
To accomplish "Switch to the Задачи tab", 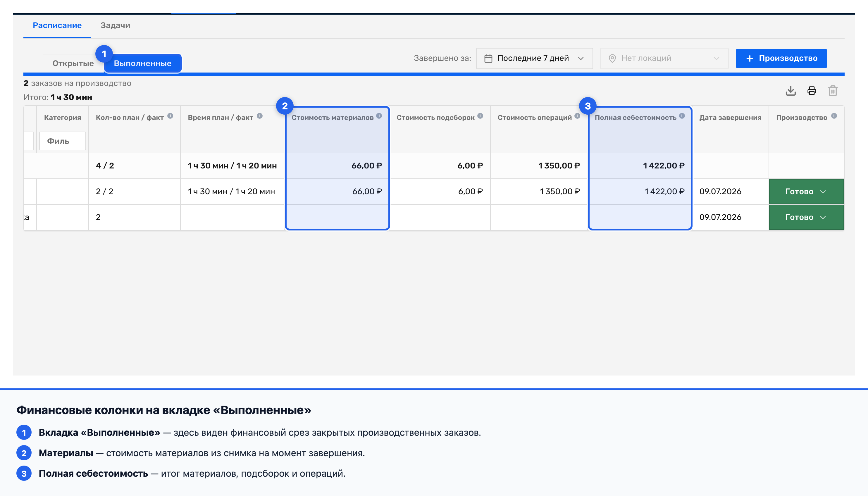I will [115, 25].
